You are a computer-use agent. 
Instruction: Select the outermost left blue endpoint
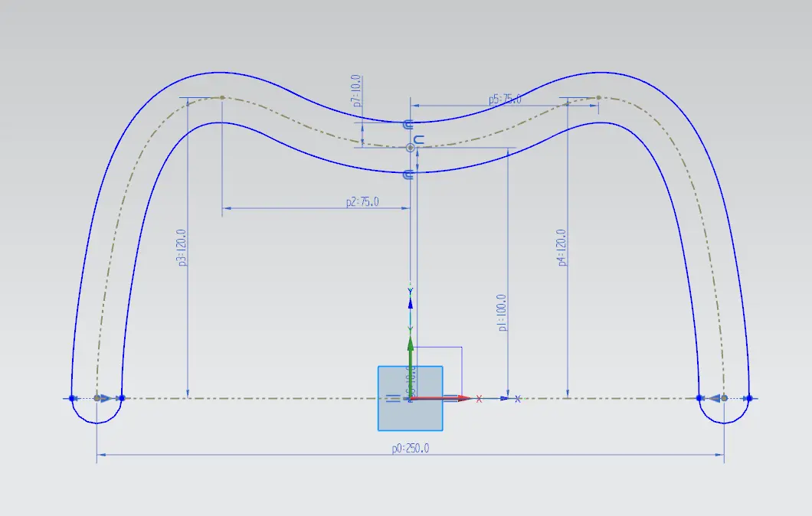pyautogui.click(x=72, y=398)
